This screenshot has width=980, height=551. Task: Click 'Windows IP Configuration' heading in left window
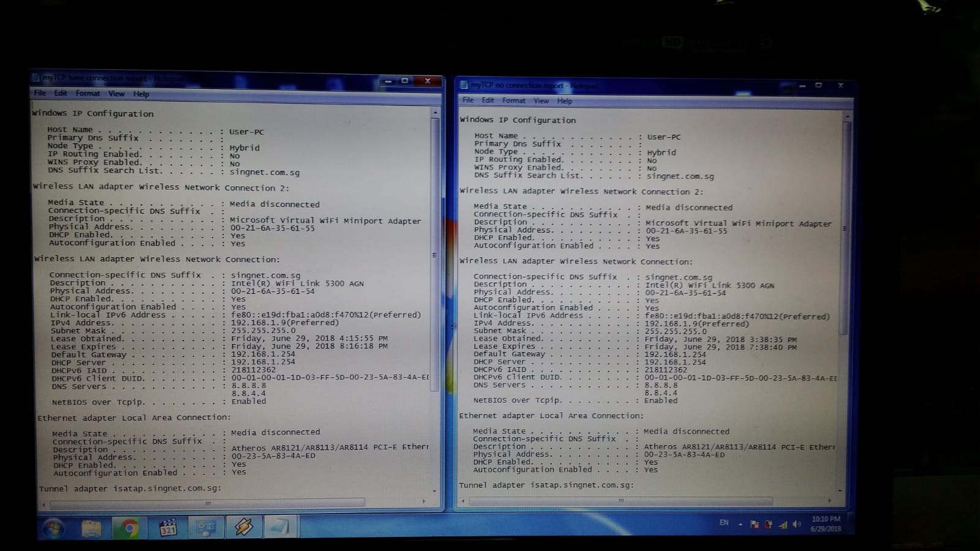point(92,113)
